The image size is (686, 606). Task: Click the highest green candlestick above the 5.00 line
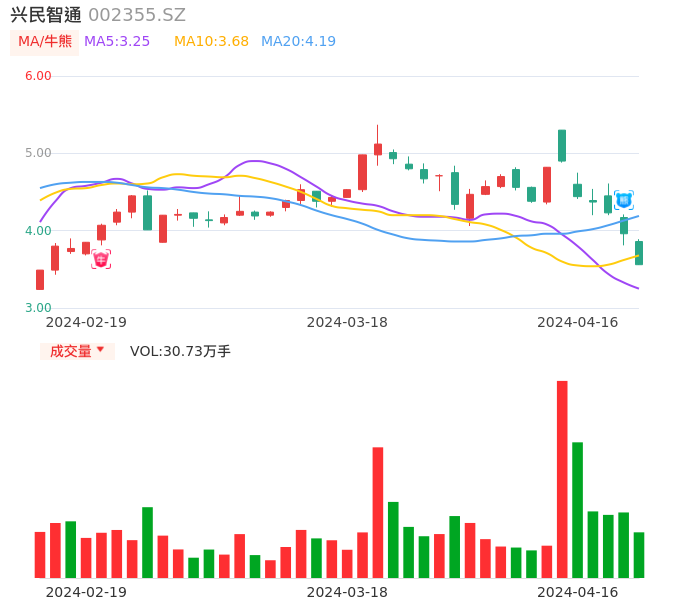pyautogui.click(x=562, y=146)
